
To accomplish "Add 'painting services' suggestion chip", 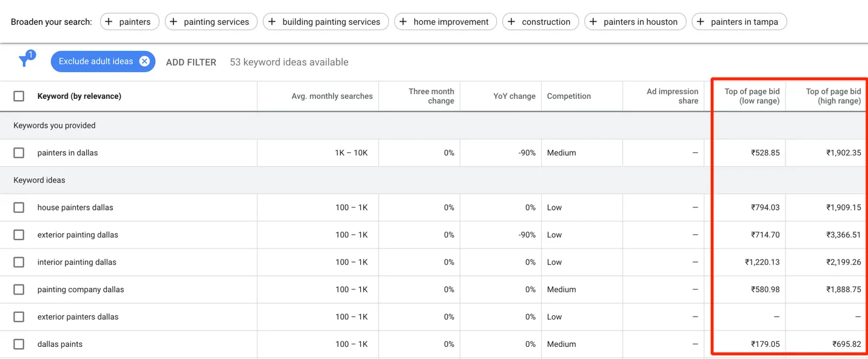I will (210, 22).
